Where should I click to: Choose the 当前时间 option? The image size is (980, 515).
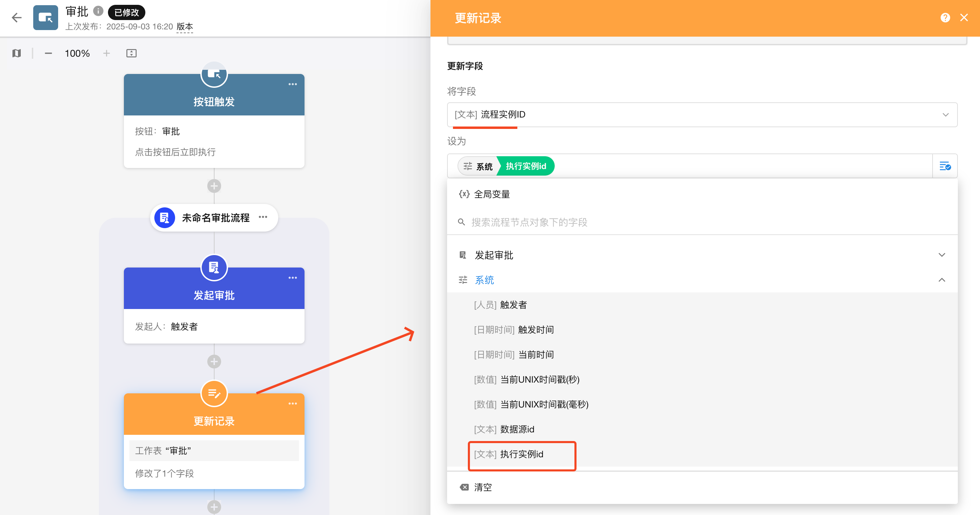point(536,355)
